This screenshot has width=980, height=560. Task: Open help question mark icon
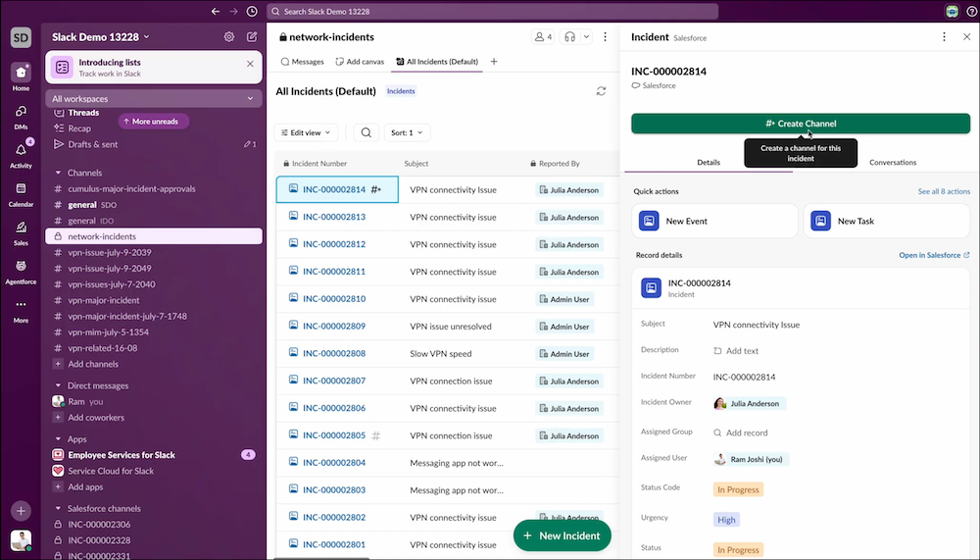click(x=972, y=11)
